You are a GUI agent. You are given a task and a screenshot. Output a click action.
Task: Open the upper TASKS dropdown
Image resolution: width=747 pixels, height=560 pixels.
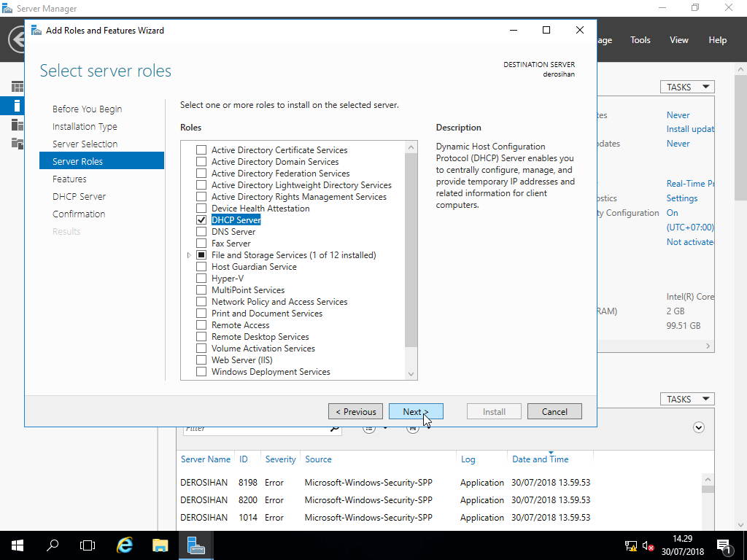click(x=687, y=87)
